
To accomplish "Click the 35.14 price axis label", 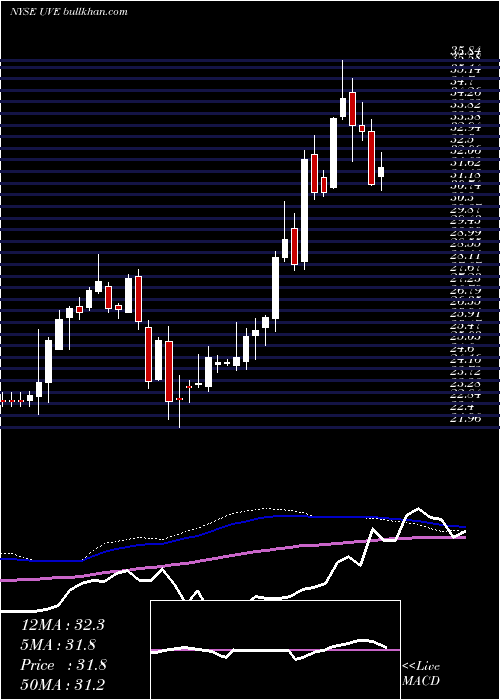I will [x=466, y=70].
